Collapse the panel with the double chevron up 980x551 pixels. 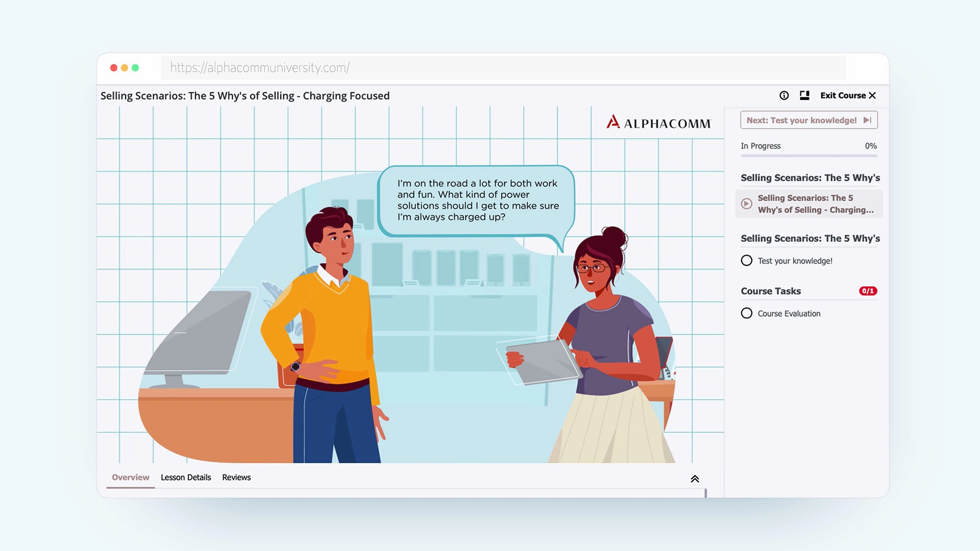coord(695,479)
